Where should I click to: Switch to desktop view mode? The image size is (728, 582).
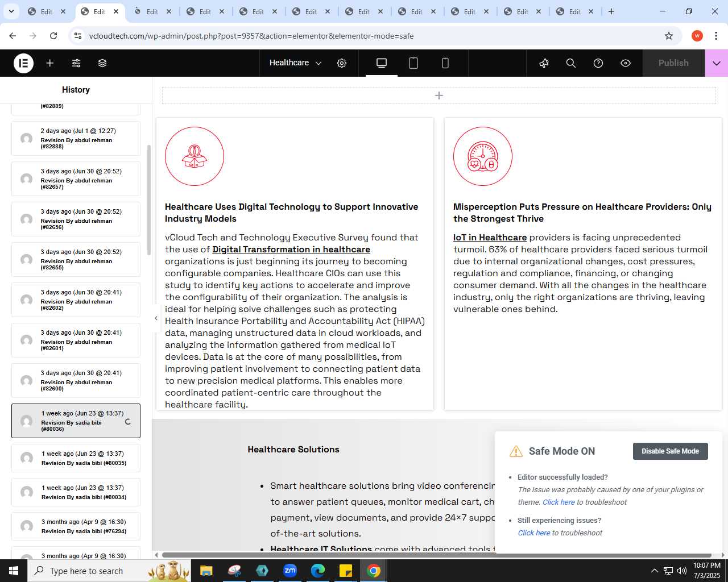coord(382,63)
